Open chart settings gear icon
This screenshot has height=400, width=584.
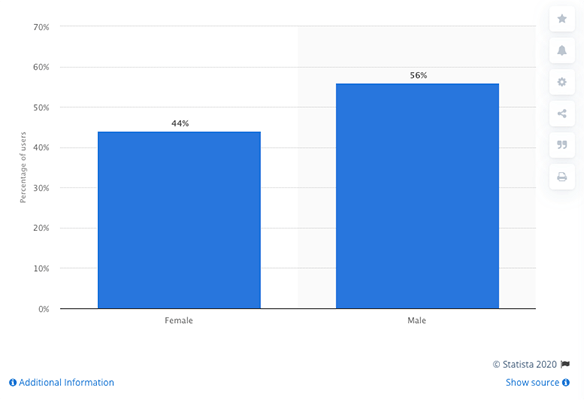pos(562,82)
